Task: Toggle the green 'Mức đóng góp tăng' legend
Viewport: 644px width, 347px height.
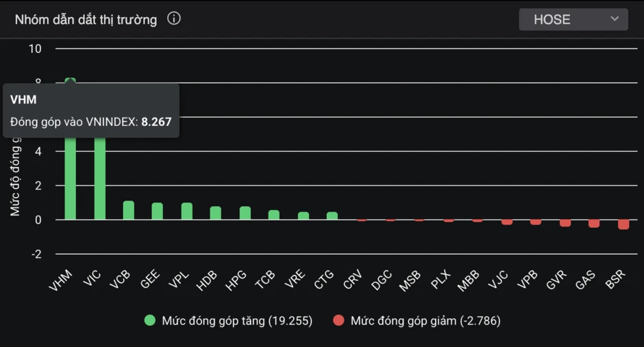Action: click(x=228, y=321)
